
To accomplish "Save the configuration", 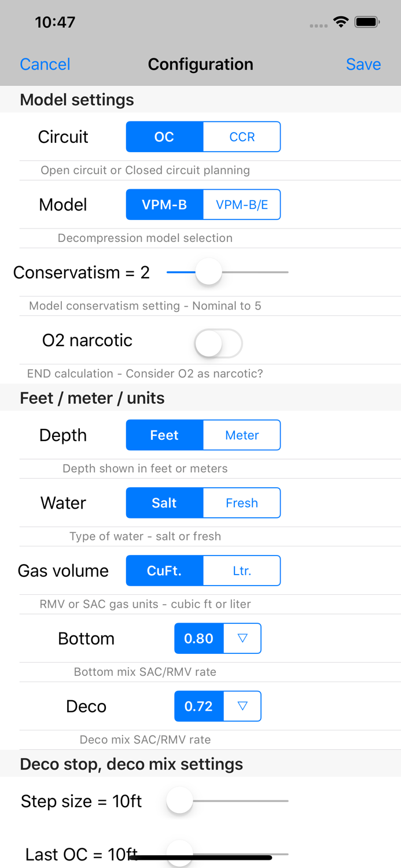I will (x=363, y=64).
